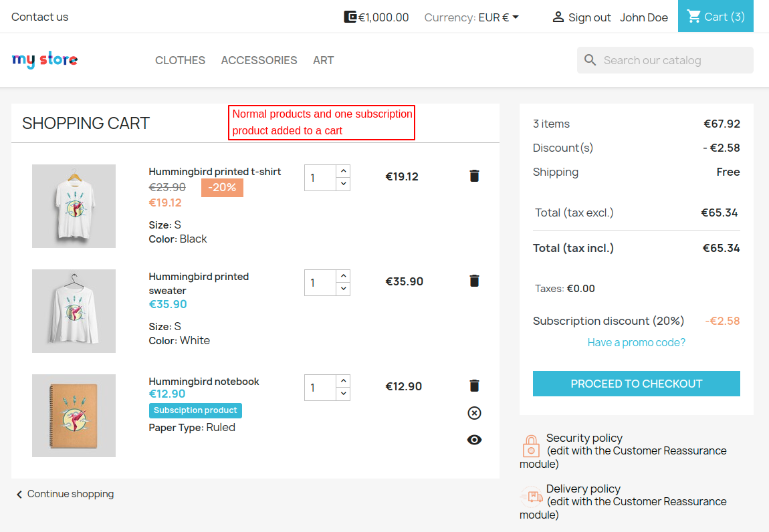769x532 pixels.
Task: Expand the Currency EUR dropdown
Action: point(499,17)
